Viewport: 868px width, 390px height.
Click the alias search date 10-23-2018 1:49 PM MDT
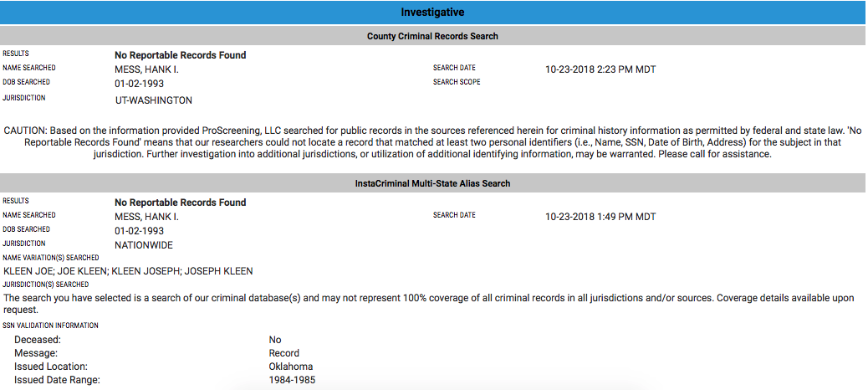click(600, 217)
